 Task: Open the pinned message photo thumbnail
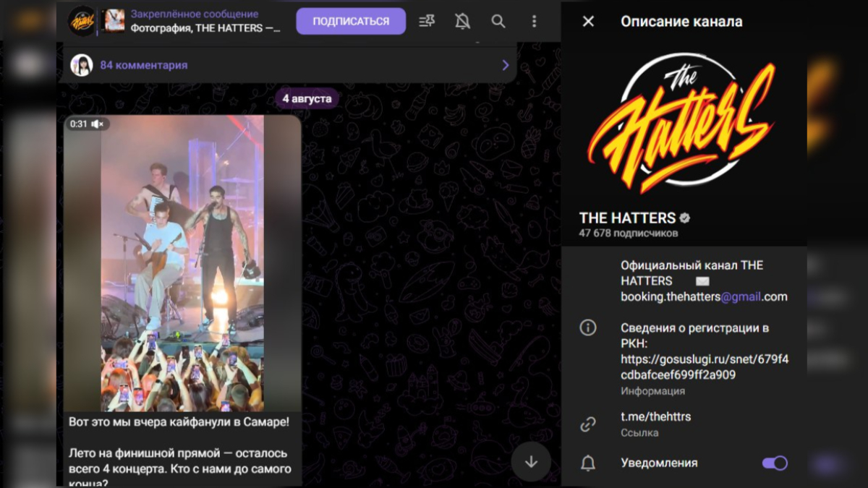pyautogui.click(x=114, y=21)
